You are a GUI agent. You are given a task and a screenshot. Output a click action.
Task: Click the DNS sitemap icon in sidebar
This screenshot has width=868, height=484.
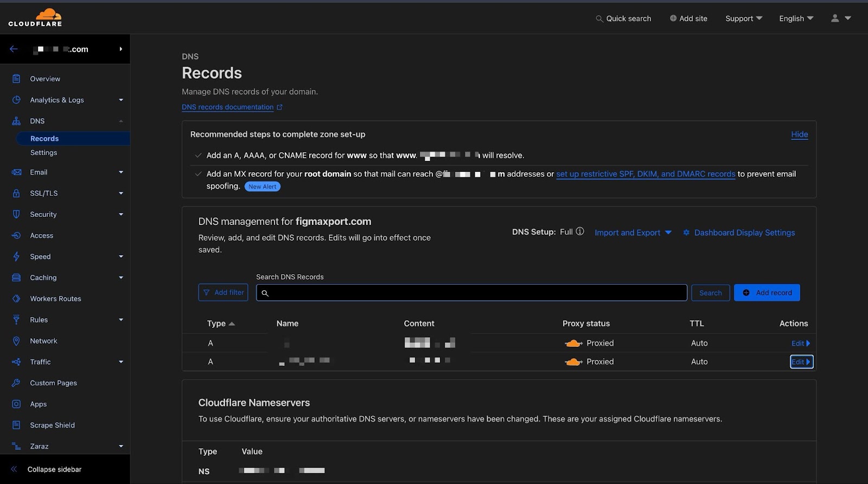click(16, 121)
